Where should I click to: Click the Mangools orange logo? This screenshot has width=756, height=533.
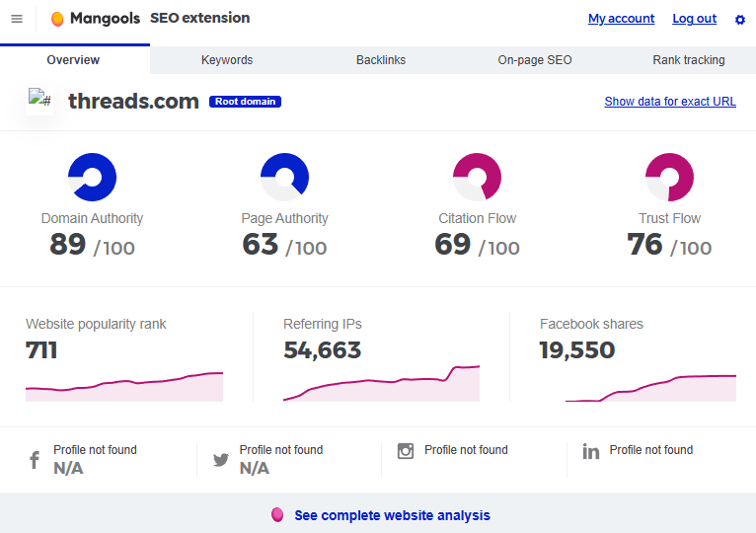pos(57,19)
